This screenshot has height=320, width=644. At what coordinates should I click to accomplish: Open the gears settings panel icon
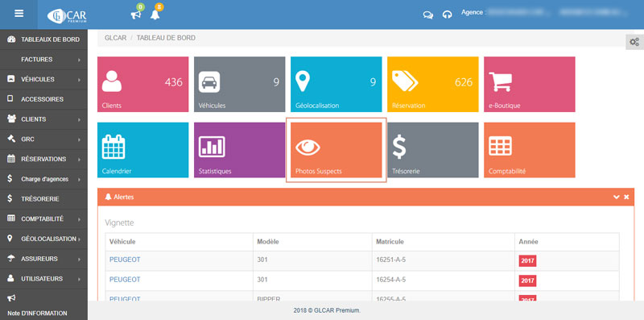[x=634, y=42]
